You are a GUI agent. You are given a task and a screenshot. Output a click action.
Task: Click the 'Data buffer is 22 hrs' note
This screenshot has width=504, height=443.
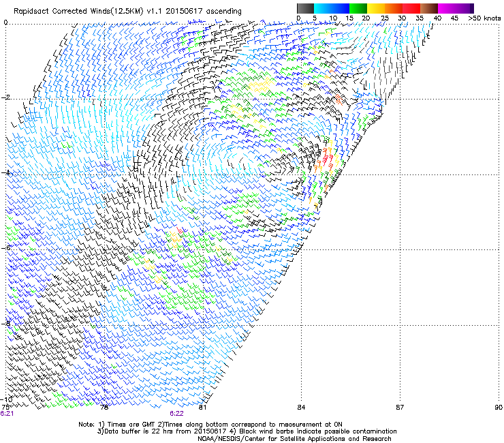(x=247, y=431)
